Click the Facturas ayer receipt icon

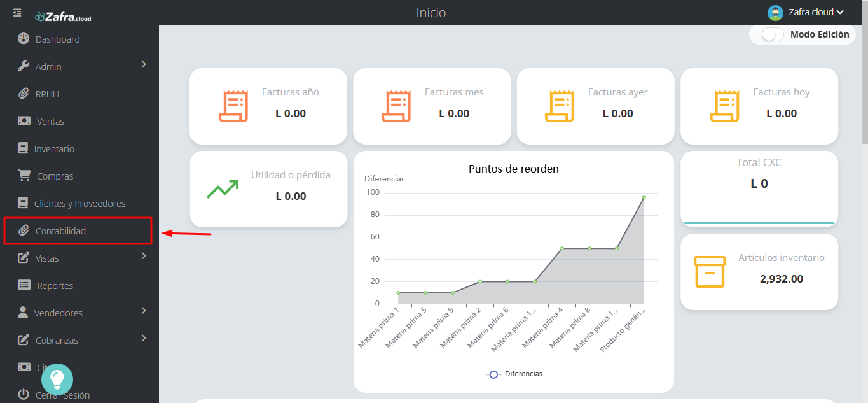[x=560, y=106]
